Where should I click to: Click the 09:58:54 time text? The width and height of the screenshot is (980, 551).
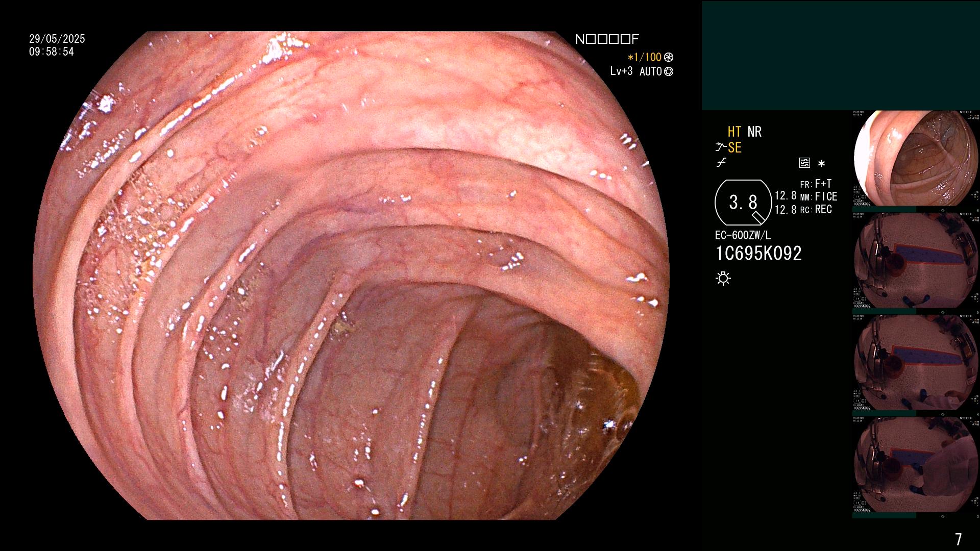[52, 52]
